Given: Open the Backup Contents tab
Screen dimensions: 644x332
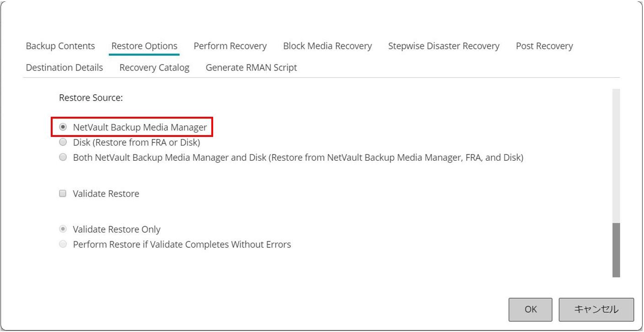Looking at the screenshot, I should point(60,46).
